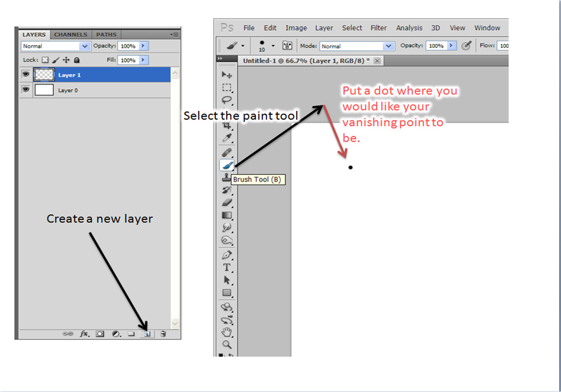
Task: Toggle visibility of Layer 0
Action: coord(26,90)
